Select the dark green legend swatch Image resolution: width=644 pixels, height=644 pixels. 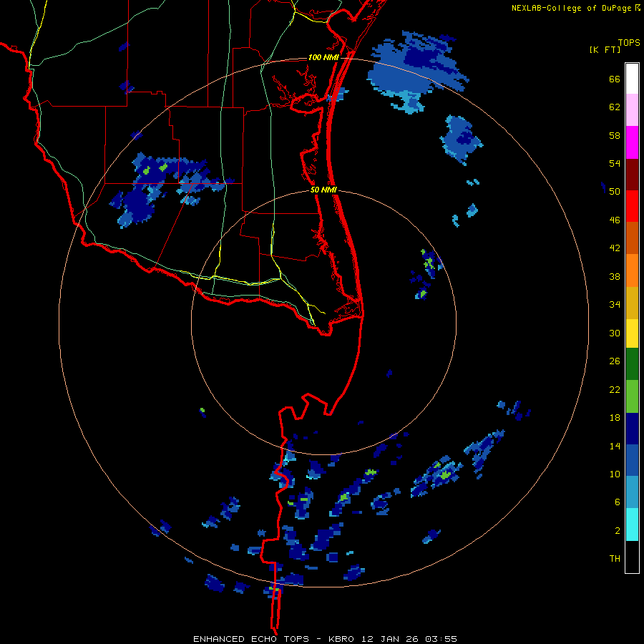tap(632, 364)
